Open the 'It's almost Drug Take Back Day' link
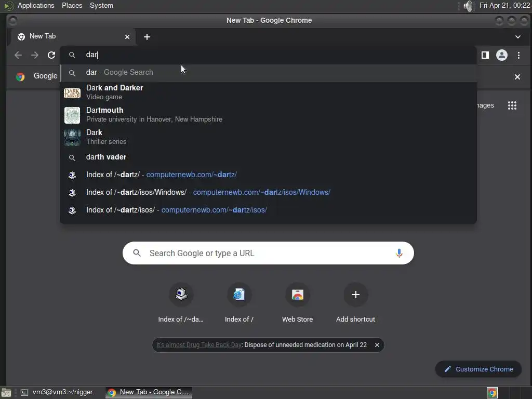 (199, 345)
